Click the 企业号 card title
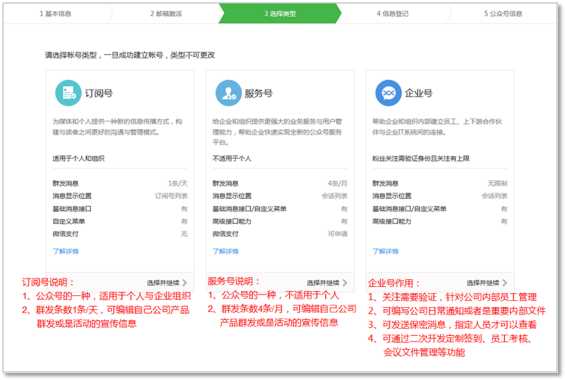 (418, 93)
